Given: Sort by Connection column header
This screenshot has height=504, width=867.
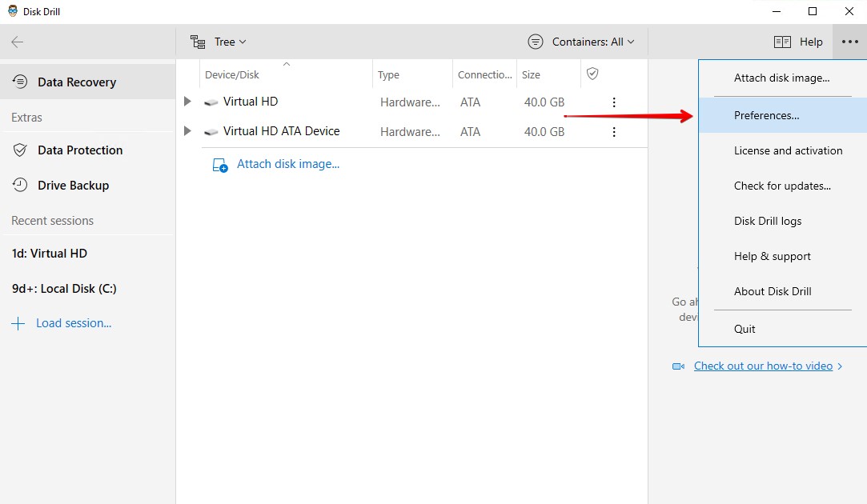Looking at the screenshot, I should click(485, 74).
